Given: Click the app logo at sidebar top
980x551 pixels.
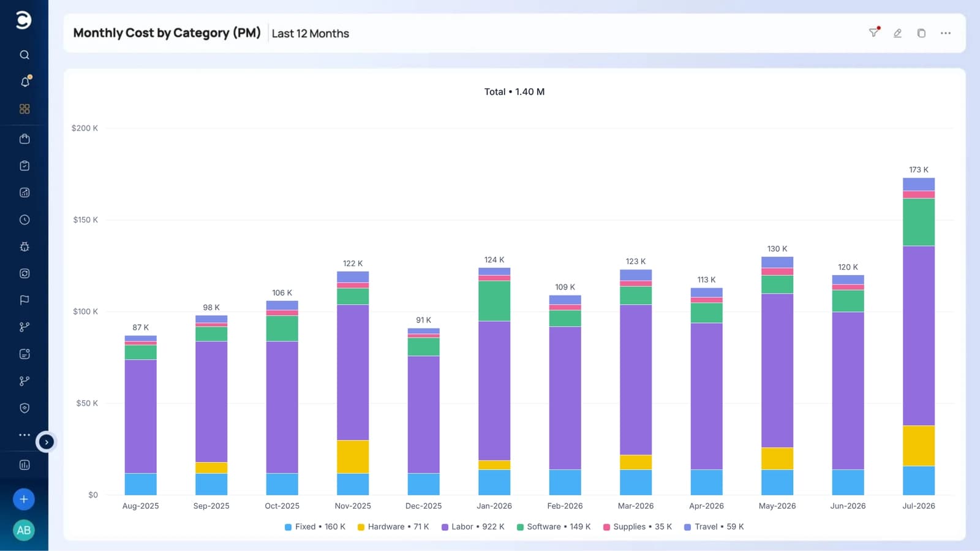Looking at the screenshot, I should click(23, 20).
